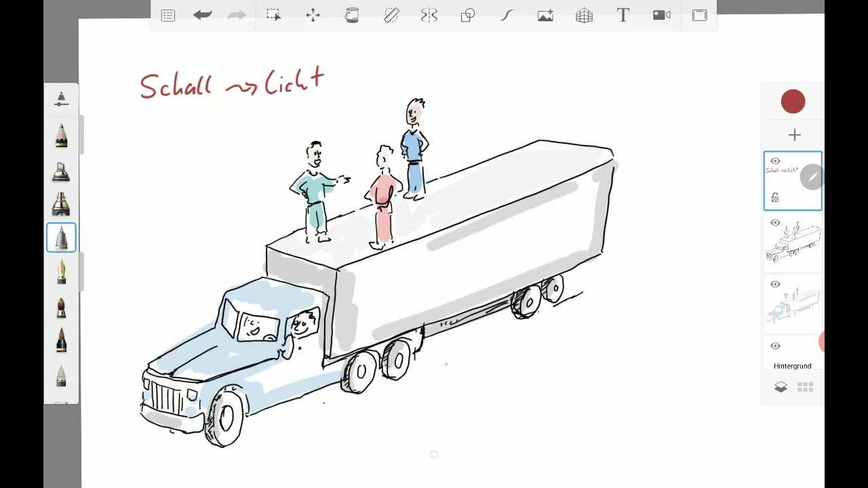Enable the symmetry tool

[429, 15]
